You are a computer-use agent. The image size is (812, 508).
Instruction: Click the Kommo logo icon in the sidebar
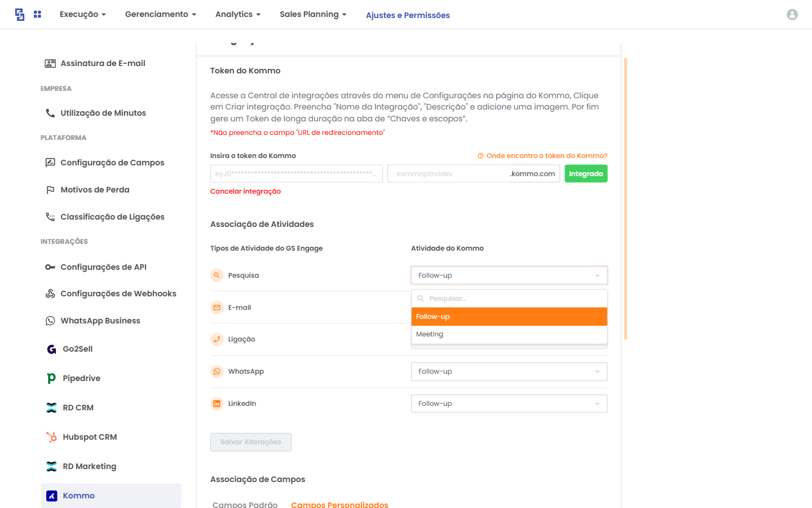(x=51, y=496)
